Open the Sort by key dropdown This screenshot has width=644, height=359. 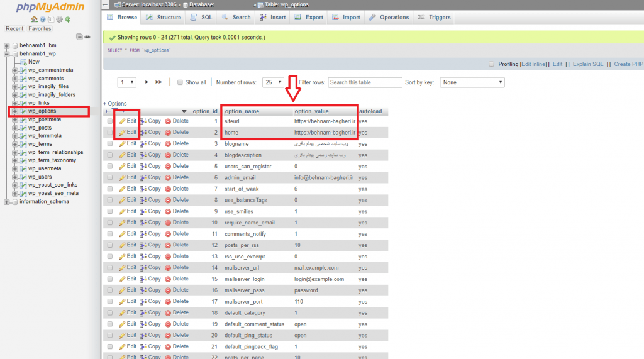pyautogui.click(x=472, y=82)
